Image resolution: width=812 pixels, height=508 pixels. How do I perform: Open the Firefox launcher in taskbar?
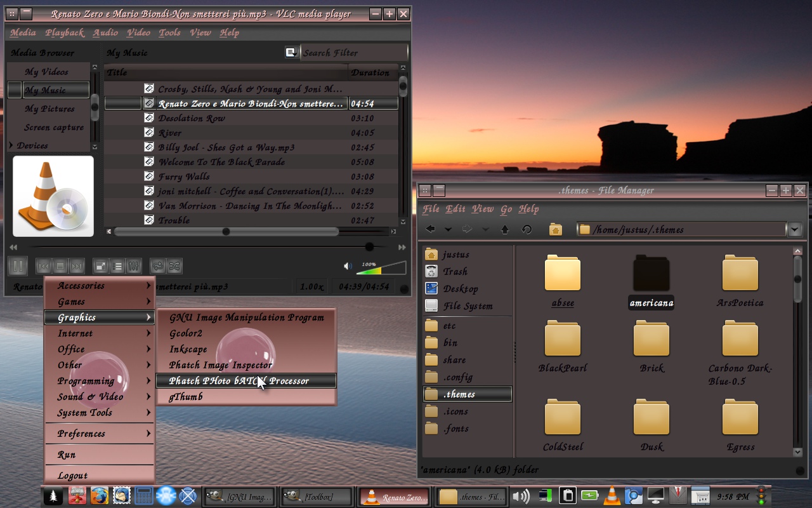(99, 495)
